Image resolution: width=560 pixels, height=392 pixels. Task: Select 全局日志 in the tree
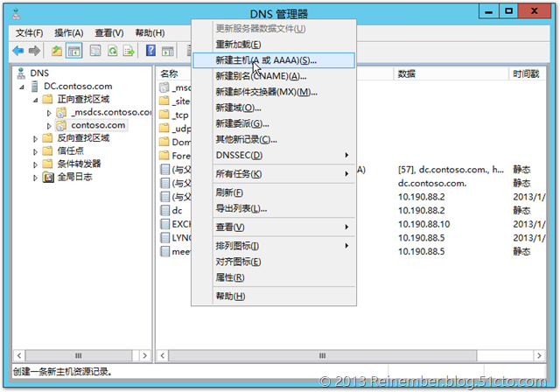tap(73, 177)
